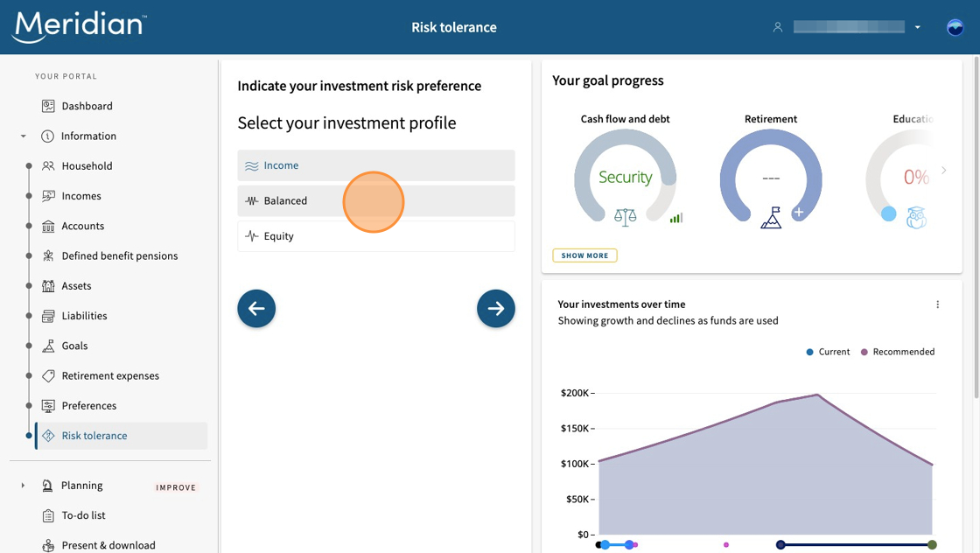
Task: Click the Risk tolerance diamond icon
Action: pos(48,436)
